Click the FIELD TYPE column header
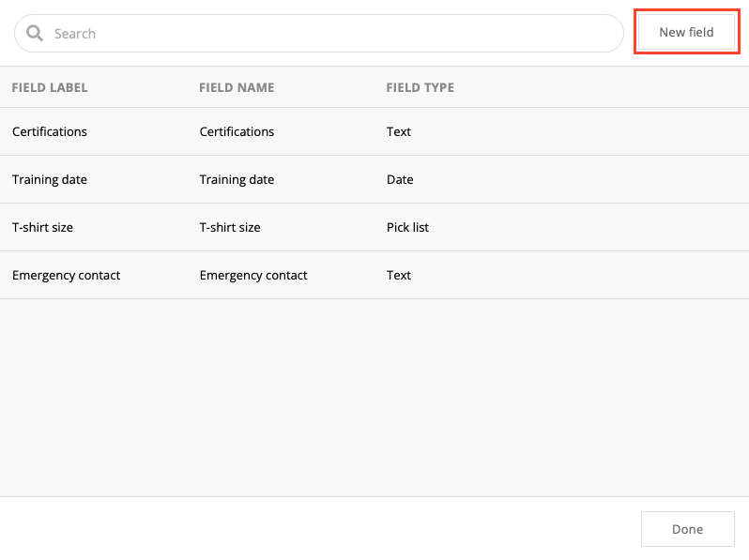Viewport: 749px width, 560px height. (x=420, y=87)
